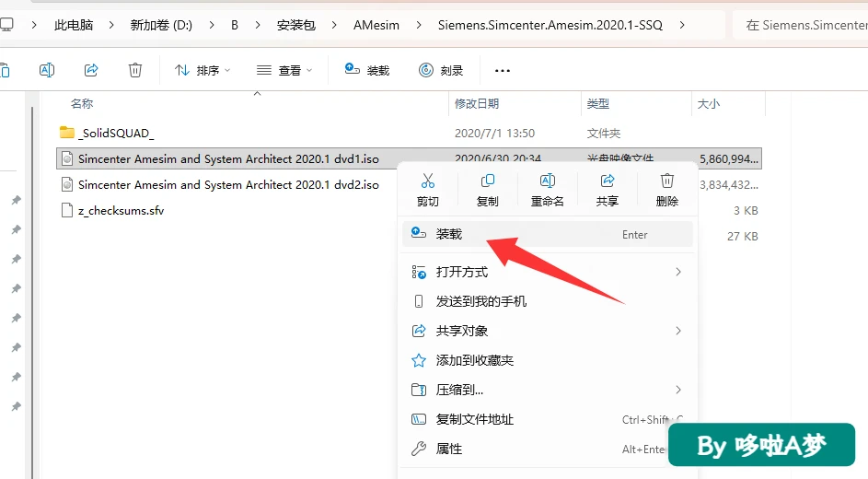This screenshot has width=868, height=479.
Task: Click the z_checksums.sfv file icon
Action: [67, 210]
